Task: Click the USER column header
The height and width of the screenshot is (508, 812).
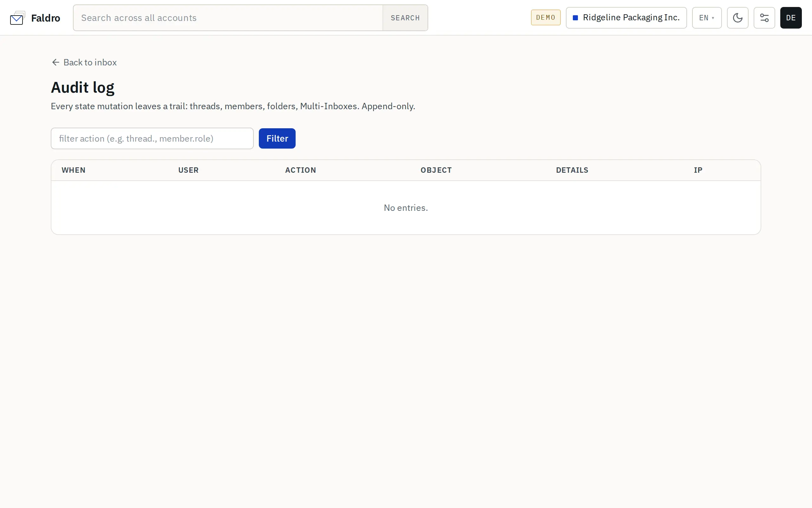Action: pos(188,170)
